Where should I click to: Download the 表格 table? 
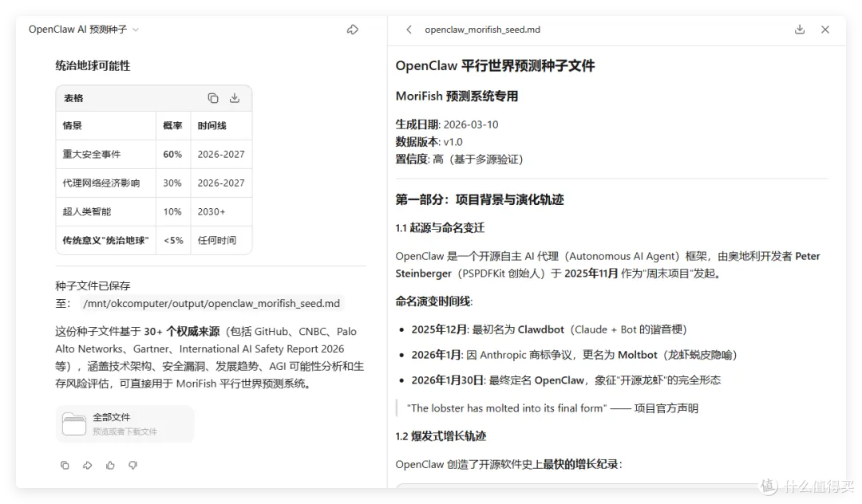pos(235,98)
